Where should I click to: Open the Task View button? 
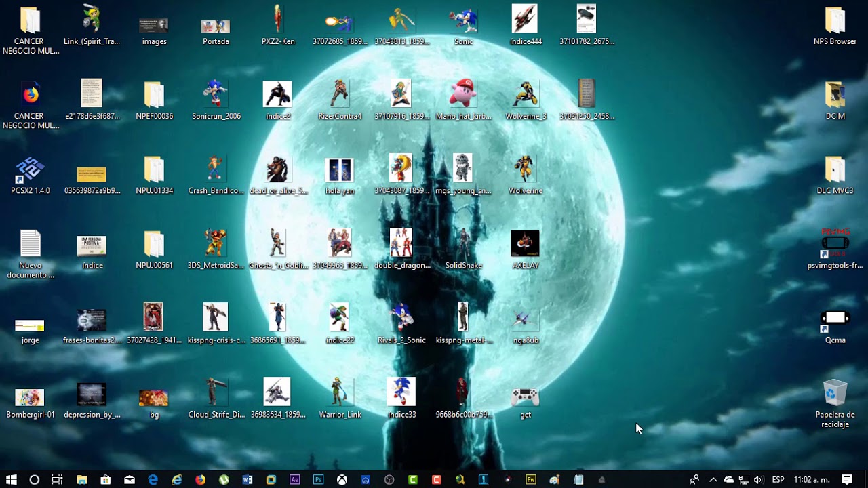[58, 479]
